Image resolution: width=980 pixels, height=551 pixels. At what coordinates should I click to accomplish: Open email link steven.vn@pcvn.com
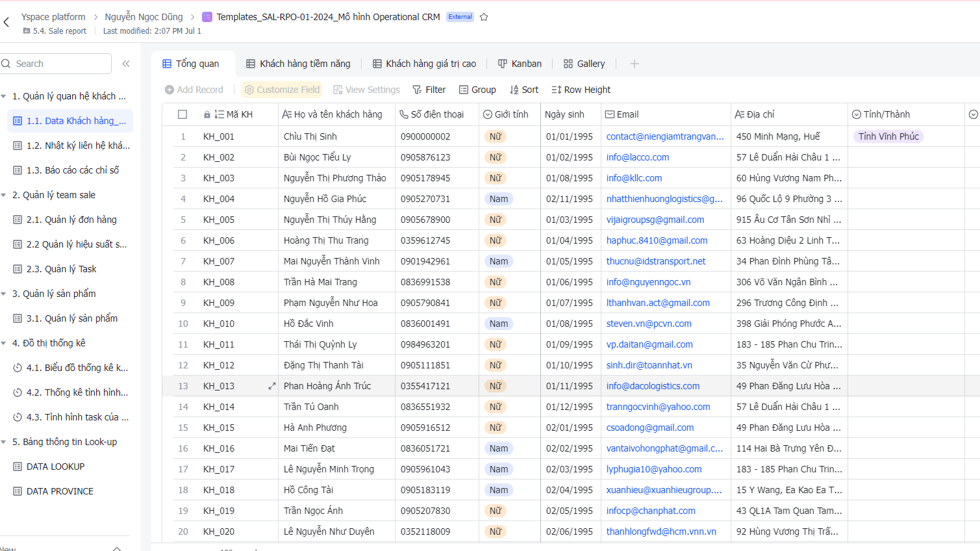(649, 324)
